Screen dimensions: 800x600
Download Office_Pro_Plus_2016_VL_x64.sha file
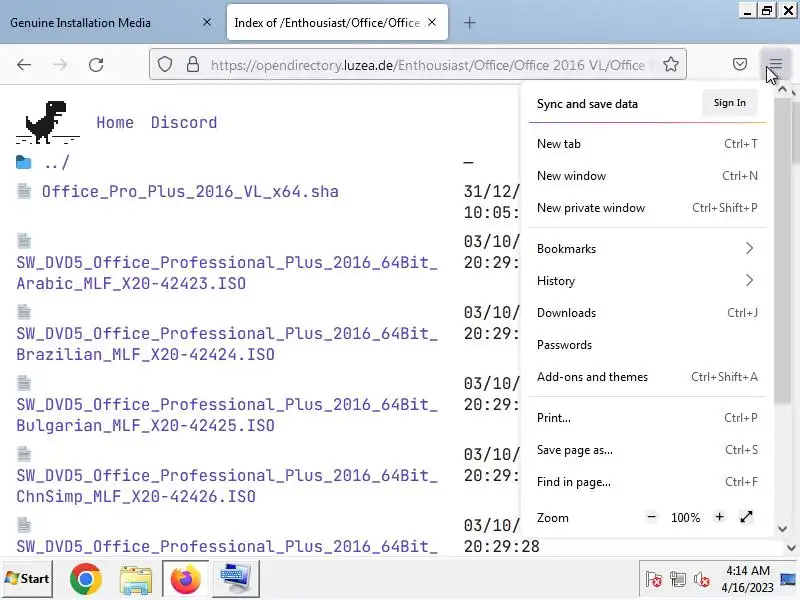click(x=190, y=192)
